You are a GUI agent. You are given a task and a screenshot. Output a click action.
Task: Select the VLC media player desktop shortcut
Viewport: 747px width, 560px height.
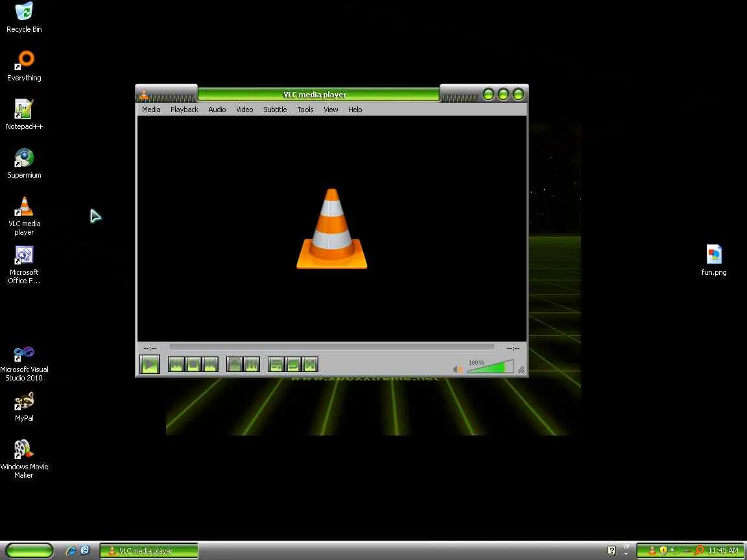24,216
